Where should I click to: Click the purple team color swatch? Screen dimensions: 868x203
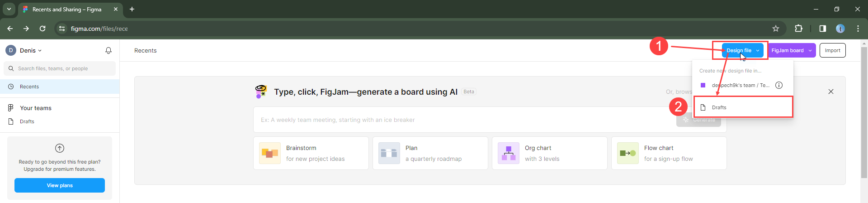coord(703,85)
